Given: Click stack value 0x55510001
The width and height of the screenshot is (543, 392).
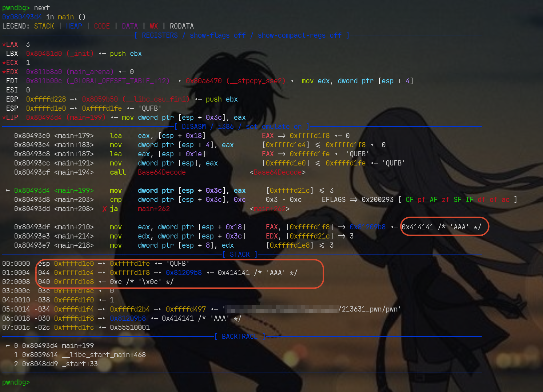Looking at the screenshot, I should [x=130, y=328].
